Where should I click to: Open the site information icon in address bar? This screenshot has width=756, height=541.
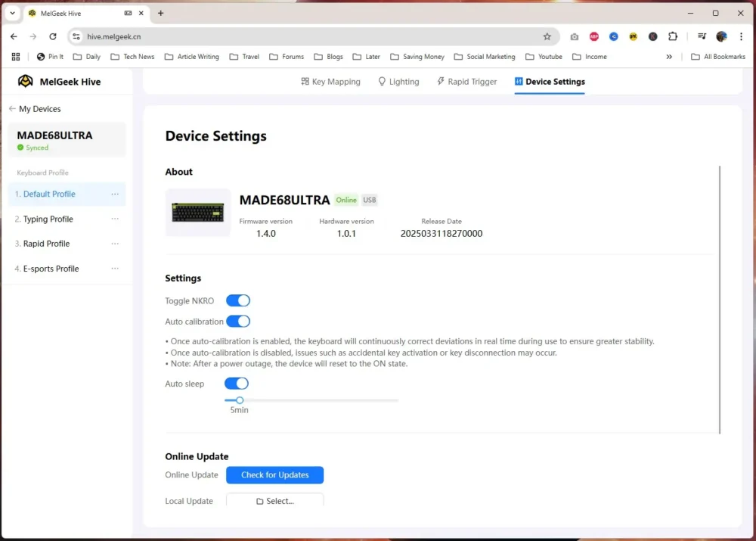click(76, 36)
